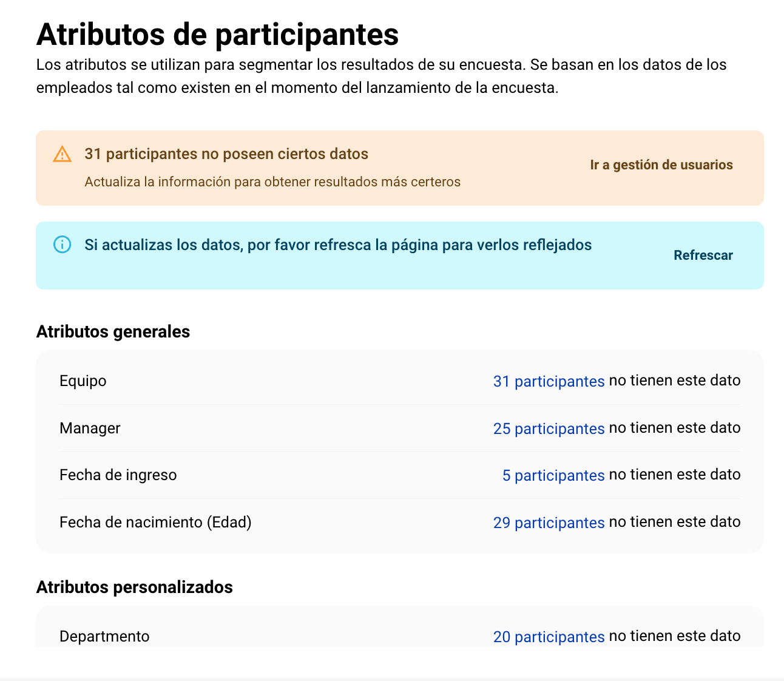This screenshot has width=784, height=681.
Task: Click the 'Atributos de participantes' page title
Action: pyautogui.click(x=217, y=34)
